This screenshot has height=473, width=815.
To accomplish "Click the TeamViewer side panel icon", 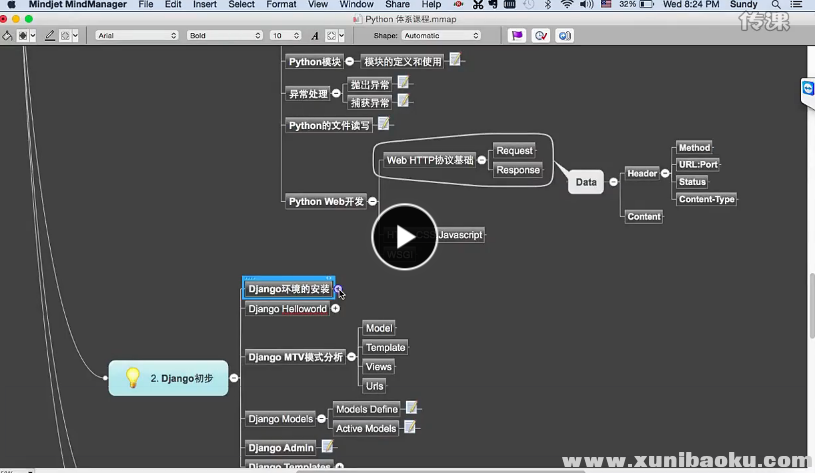I will (x=808, y=89).
